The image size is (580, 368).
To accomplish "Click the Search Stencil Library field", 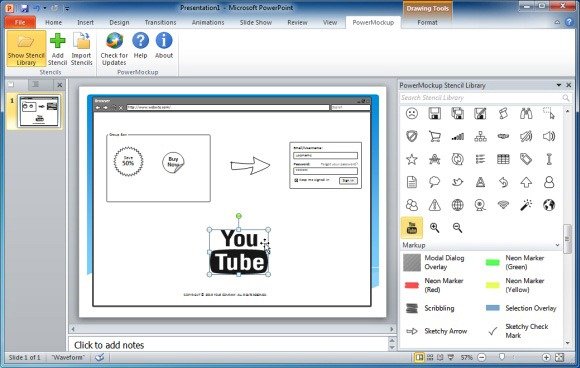I will point(482,98).
